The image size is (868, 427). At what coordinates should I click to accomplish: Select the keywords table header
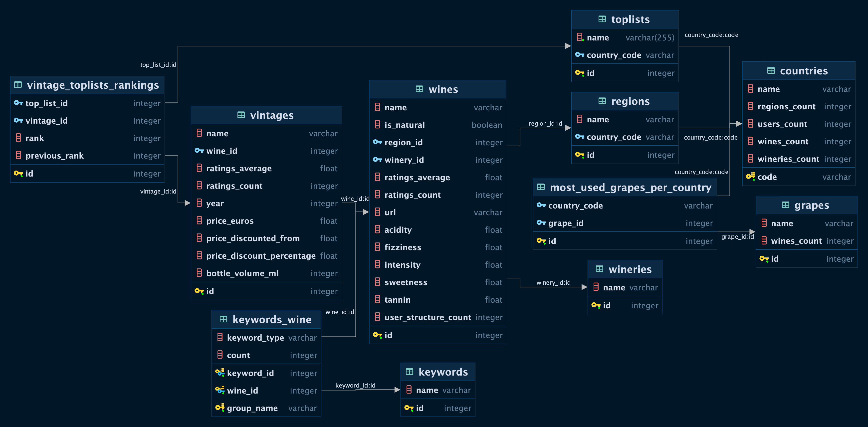(x=438, y=372)
